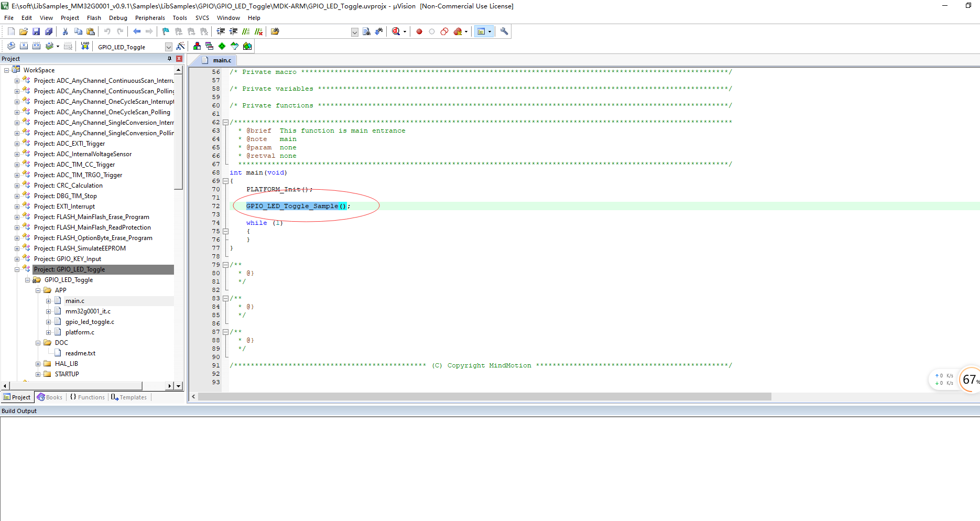The height and width of the screenshot is (521, 980).
Task: Start or stop debug session
Action: click(x=396, y=31)
